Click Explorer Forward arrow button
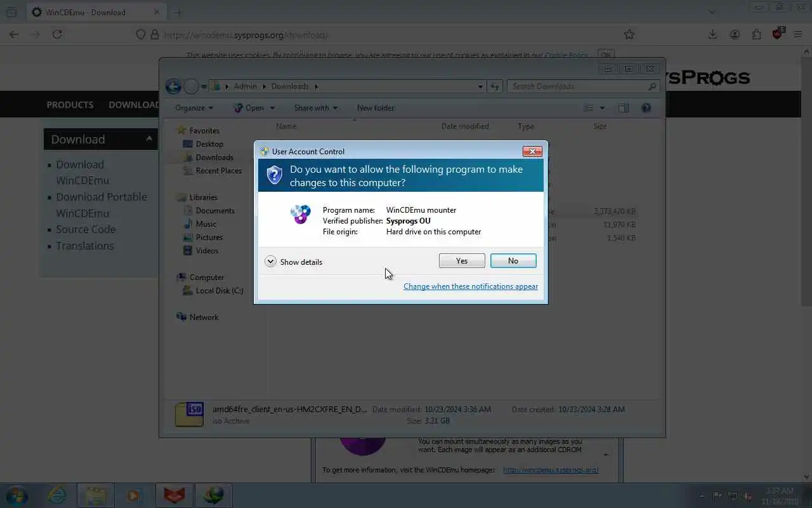 click(191, 86)
